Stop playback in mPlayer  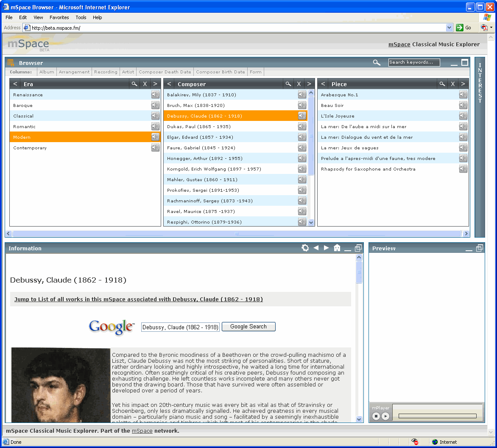coord(376,416)
